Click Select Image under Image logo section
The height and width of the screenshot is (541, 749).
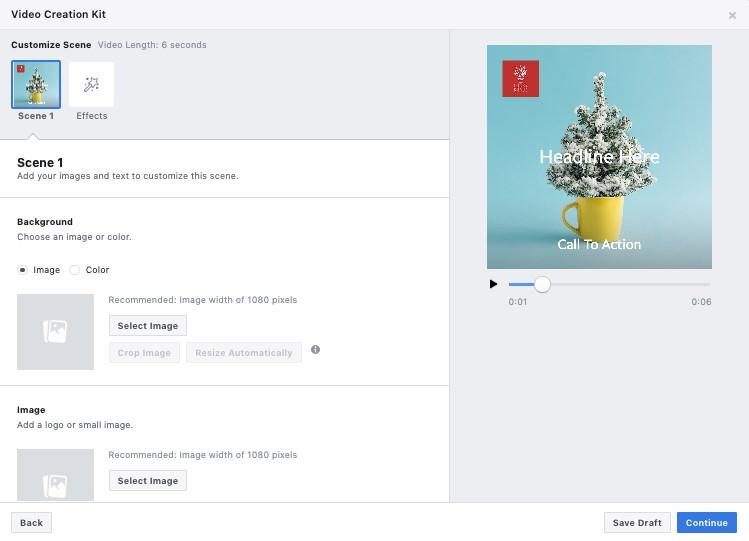pos(148,481)
